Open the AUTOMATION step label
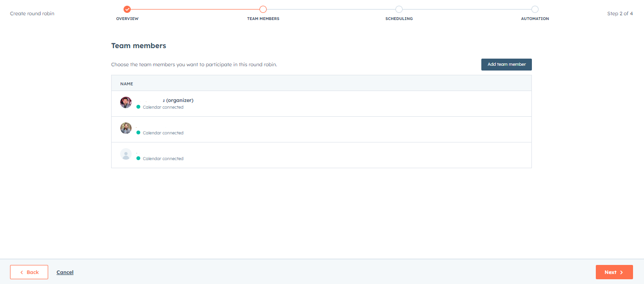The height and width of the screenshot is (284, 644). click(535, 18)
